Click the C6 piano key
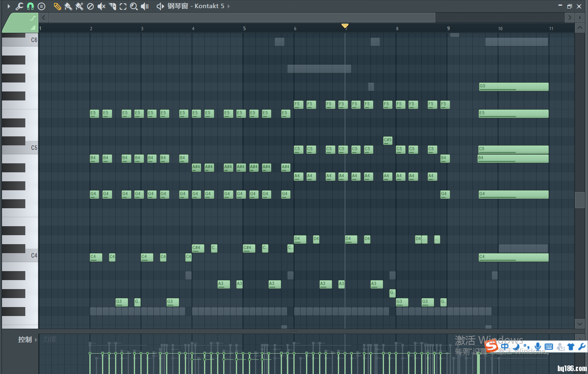The height and width of the screenshot is (374, 588). (20, 40)
